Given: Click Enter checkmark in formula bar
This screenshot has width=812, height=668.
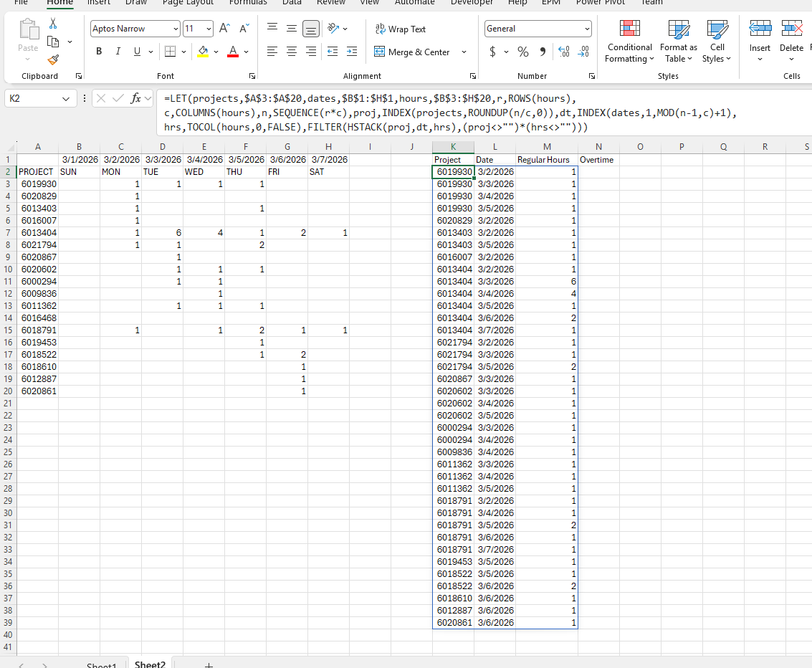Looking at the screenshot, I should pos(118,98).
